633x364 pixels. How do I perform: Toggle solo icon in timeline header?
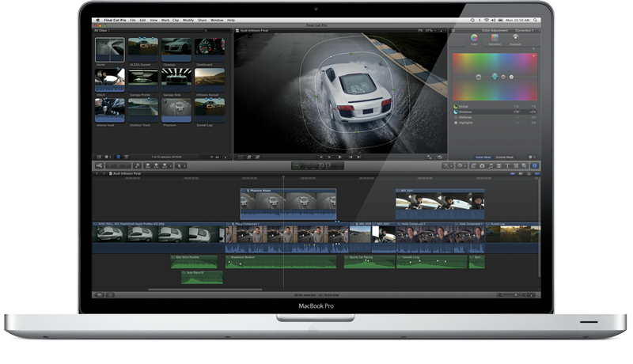pyautogui.click(x=529, y=173)
